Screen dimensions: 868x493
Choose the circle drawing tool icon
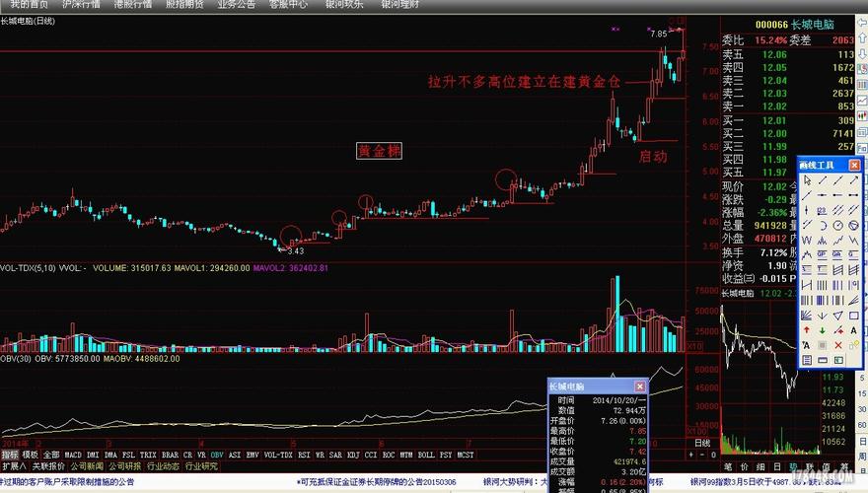point(838,225)
